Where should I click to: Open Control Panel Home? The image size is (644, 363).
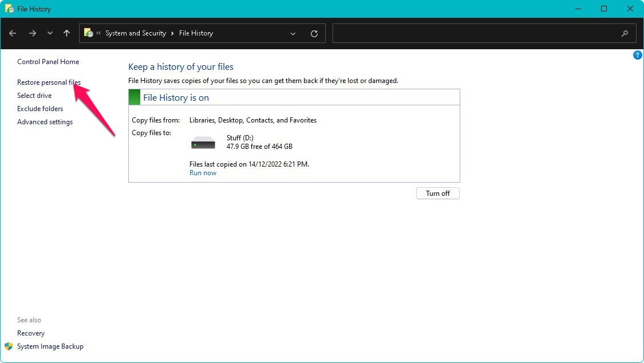48,62
